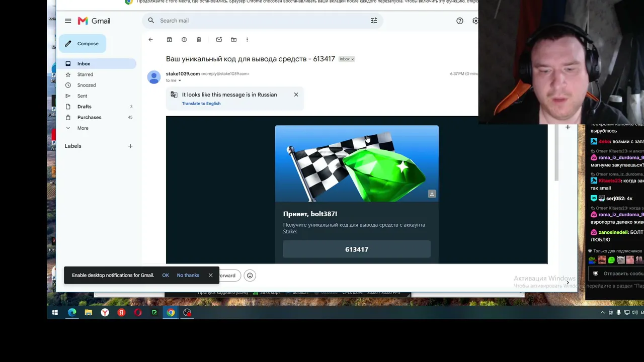Download the flag and gem image
Image resolution: width=644 pixels, height=362 pixels.
point(432,194)
